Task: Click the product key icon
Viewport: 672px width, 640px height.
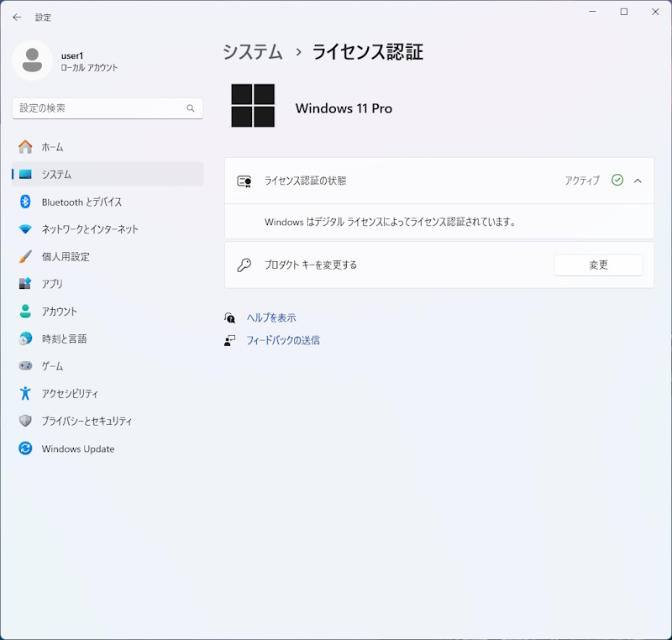Action: (x=244, y=265)
